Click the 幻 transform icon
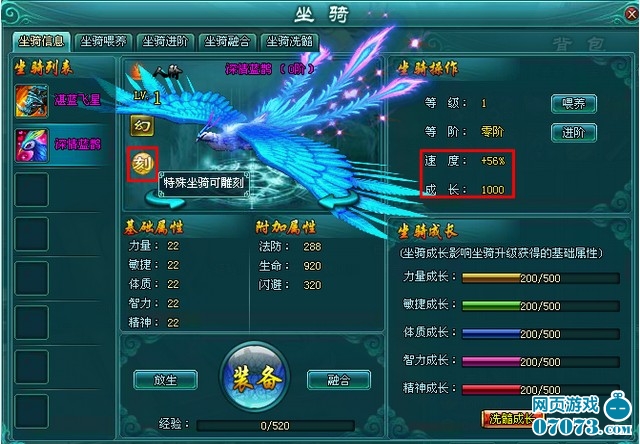Image resolution: width=640 pixels, height=444 pixels. (142, 126)
